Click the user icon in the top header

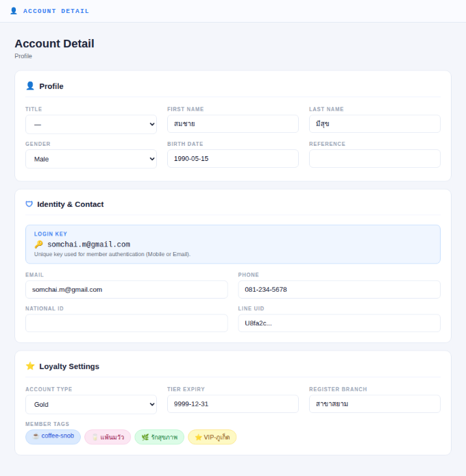pos(14,11)
